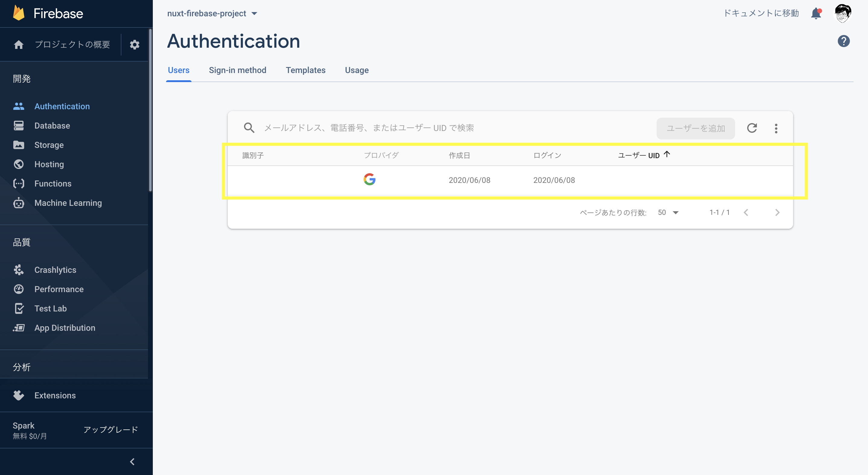Click the 識別子 column header

click(x=253, y=155)
